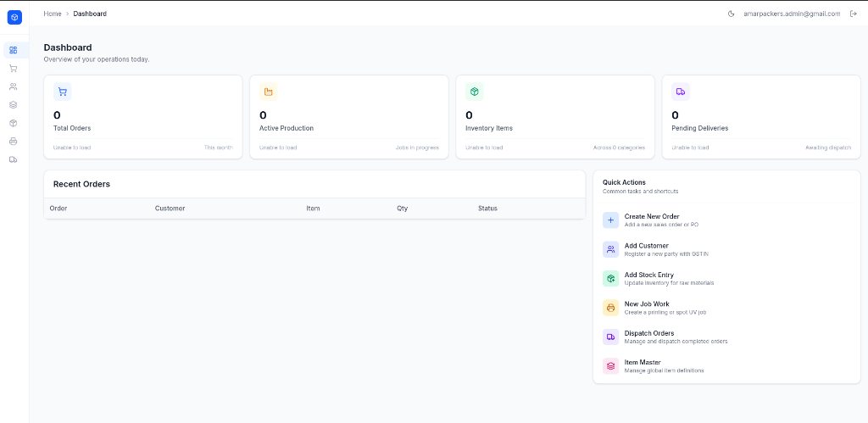Open the printer job work sidebar icon

[14, 142]
